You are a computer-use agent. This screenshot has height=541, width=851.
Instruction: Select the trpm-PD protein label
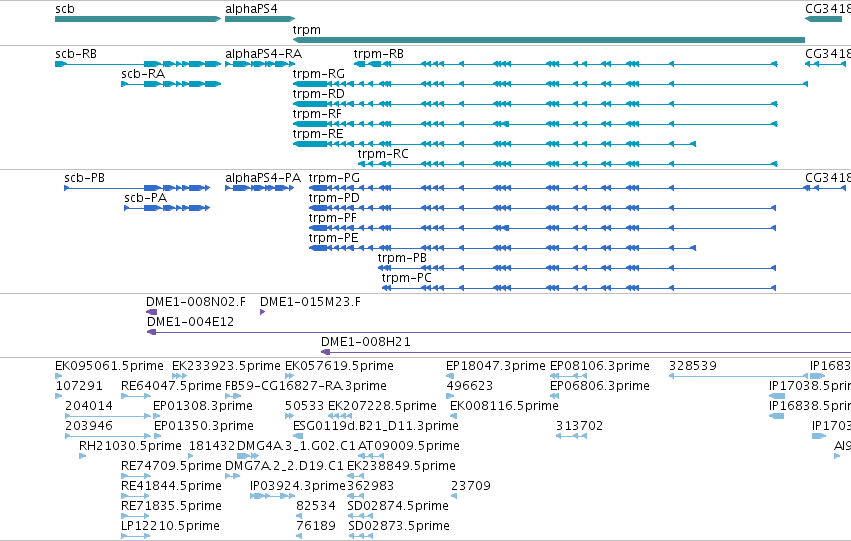point(334,198)
